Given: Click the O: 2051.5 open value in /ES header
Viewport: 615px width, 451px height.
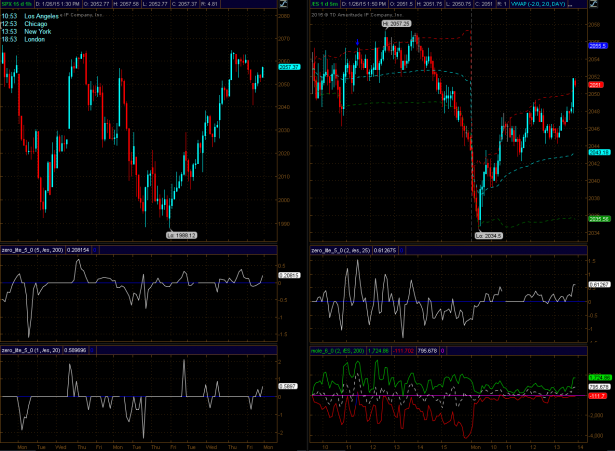Looking at the screenshot, I should pyautogui.click(x=400, y=4).
